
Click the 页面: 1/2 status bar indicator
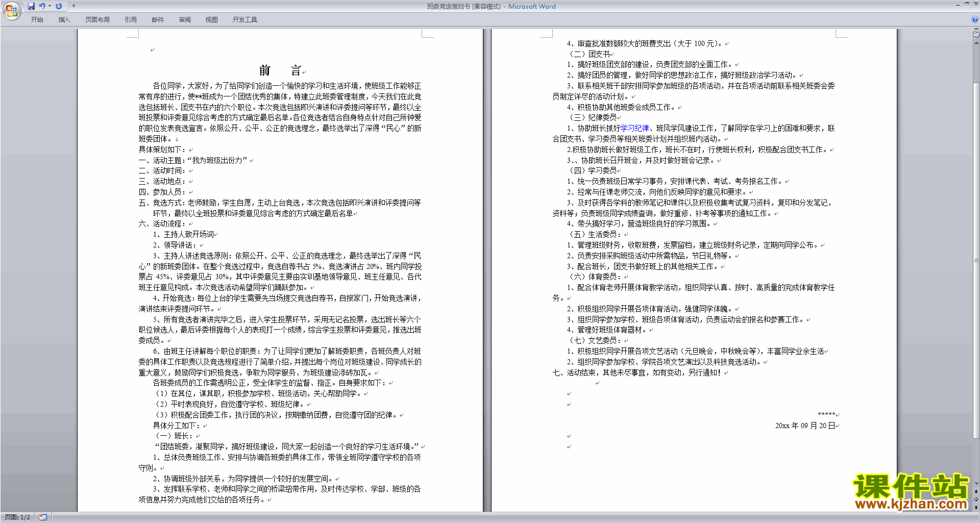[17, 517]
